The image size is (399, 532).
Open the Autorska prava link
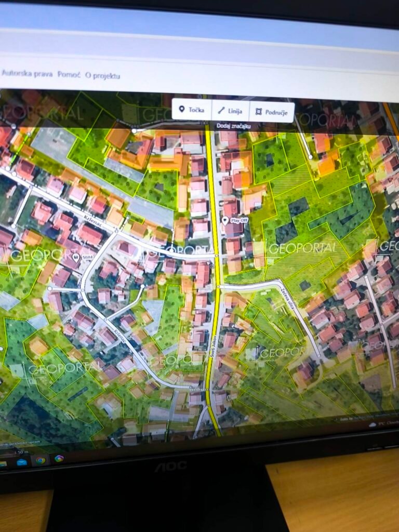click(27, 73)
